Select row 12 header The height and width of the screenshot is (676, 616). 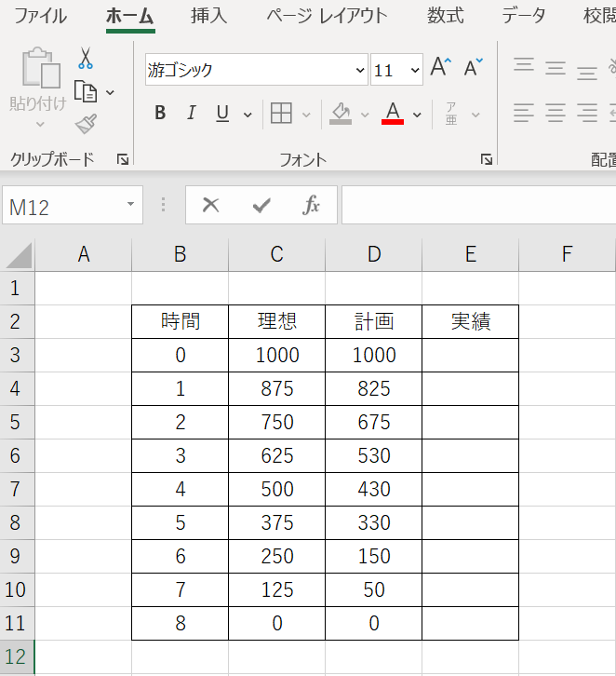17,657
